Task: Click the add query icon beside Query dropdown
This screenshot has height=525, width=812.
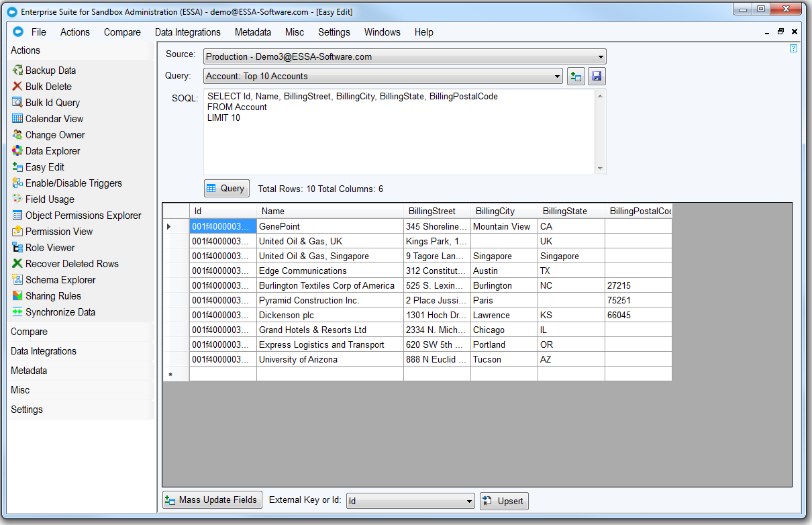Action: 576,77
